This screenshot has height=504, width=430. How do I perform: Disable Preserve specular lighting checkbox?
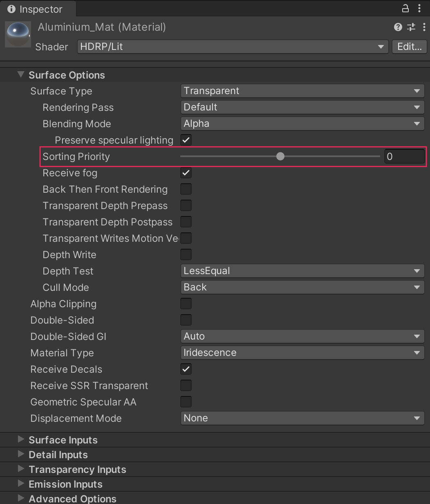186,140
